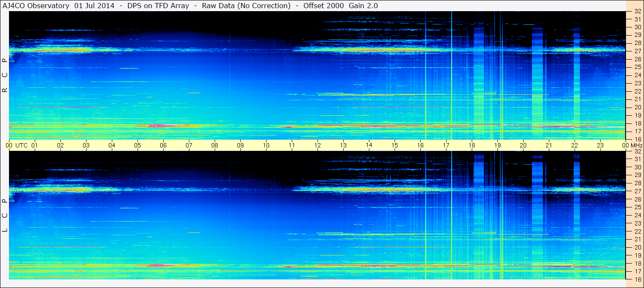Click the 30 MHz label of RCP panel

pos(638,27)
